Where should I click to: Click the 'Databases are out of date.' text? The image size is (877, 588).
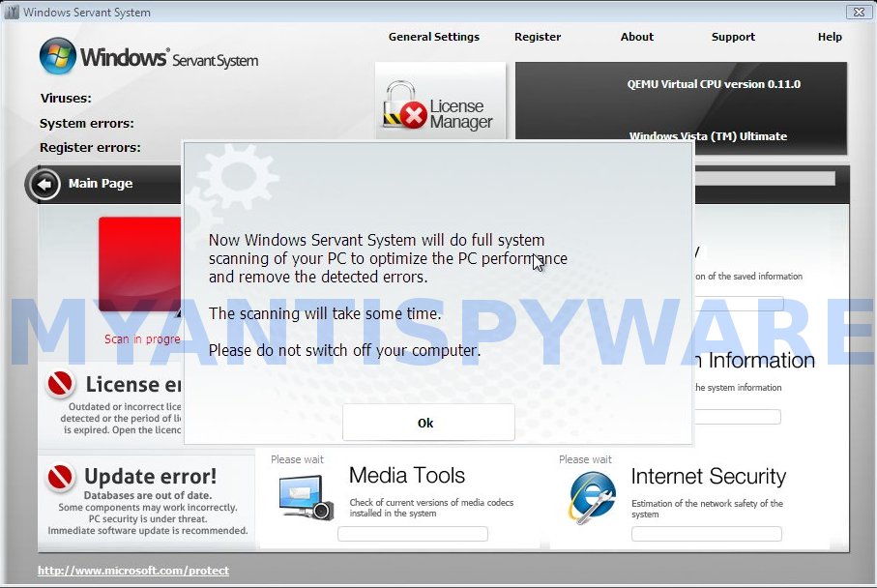click(148, 495)
